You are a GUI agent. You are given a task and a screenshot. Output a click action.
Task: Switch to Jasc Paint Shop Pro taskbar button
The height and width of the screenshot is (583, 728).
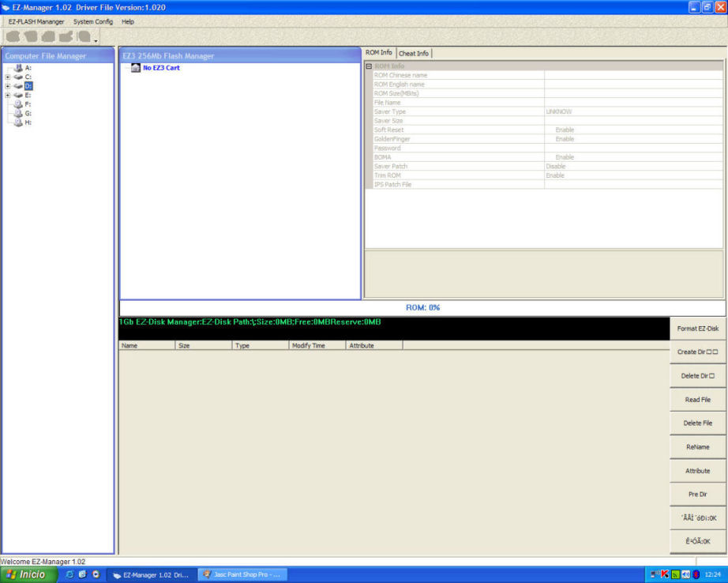point(243,574)
